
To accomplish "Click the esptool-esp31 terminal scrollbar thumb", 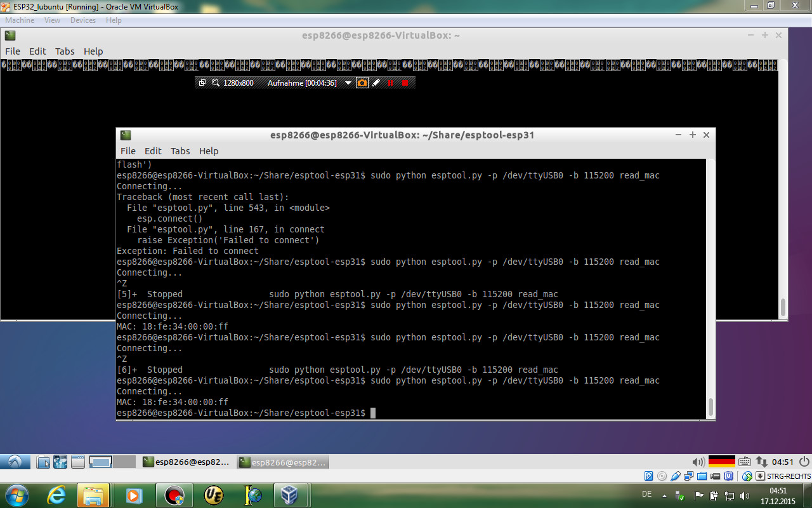I will tap(710, 407).
